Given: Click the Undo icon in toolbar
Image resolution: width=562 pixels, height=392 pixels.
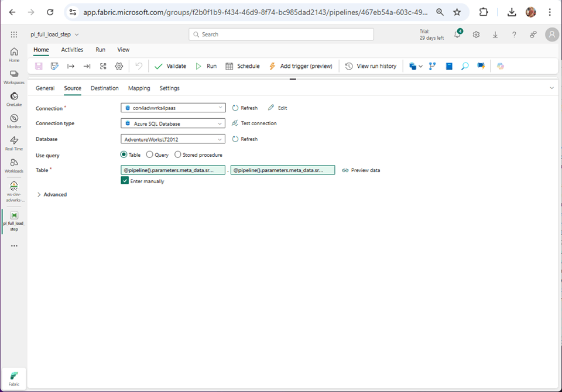Looking at the screenshot, I should pos(139,66).
